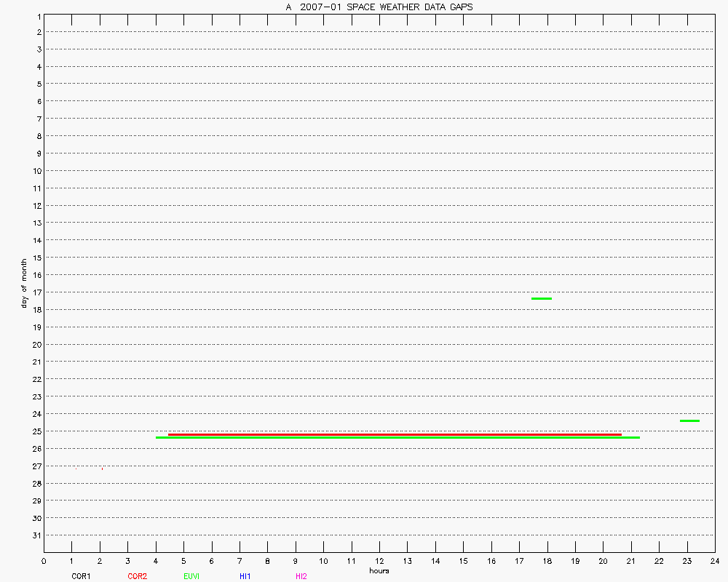Click day 25 on the y-axis
This screenshot has height=582, width=728.
tap(36, 431)
